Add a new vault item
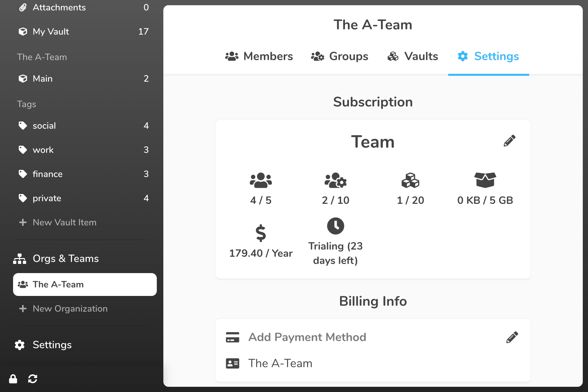 (x=64, y=222)
